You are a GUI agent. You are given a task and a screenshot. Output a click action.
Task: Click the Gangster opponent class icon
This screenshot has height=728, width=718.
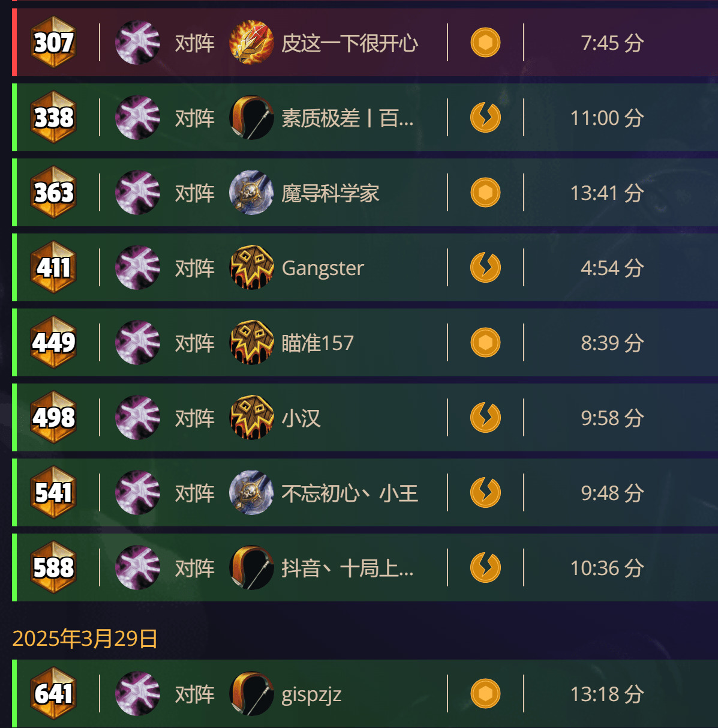tap(251, 268)
